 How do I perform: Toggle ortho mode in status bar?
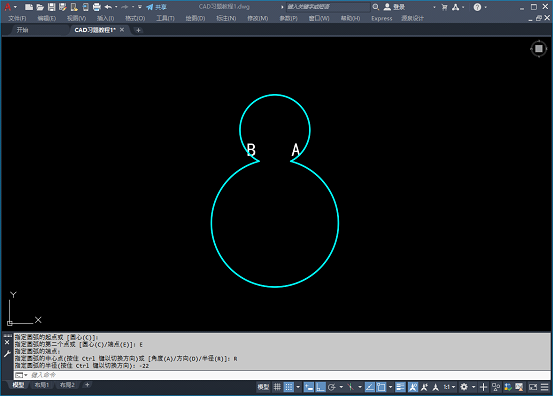(x=320, y=387)
